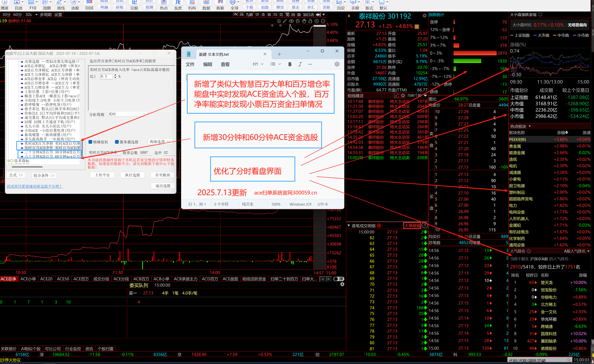The height and width of the screenshot is (364, 594).
Task: Open the 全球 global markets icon
Action: tap(234, 5)
